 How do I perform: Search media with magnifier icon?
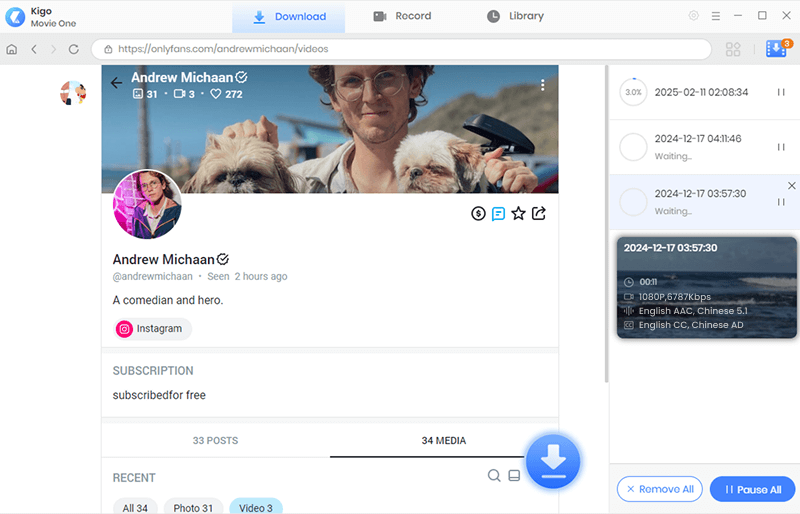point(494,476)
